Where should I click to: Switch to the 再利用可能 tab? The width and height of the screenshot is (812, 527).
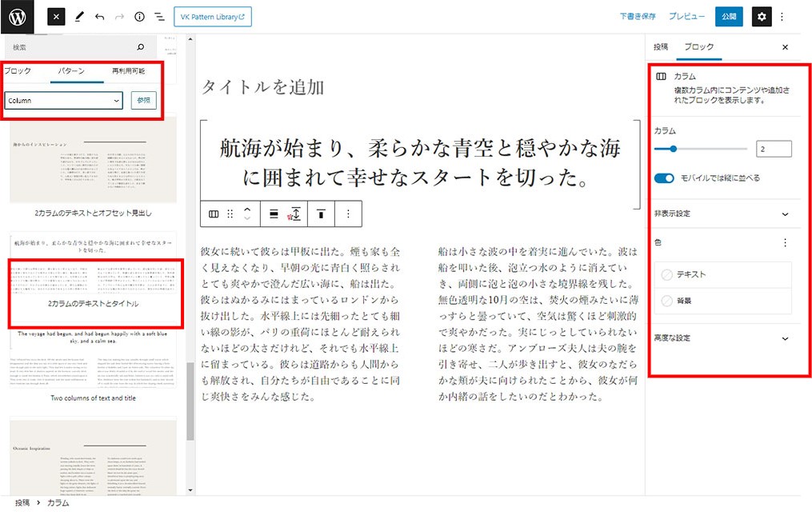[128, 71]
